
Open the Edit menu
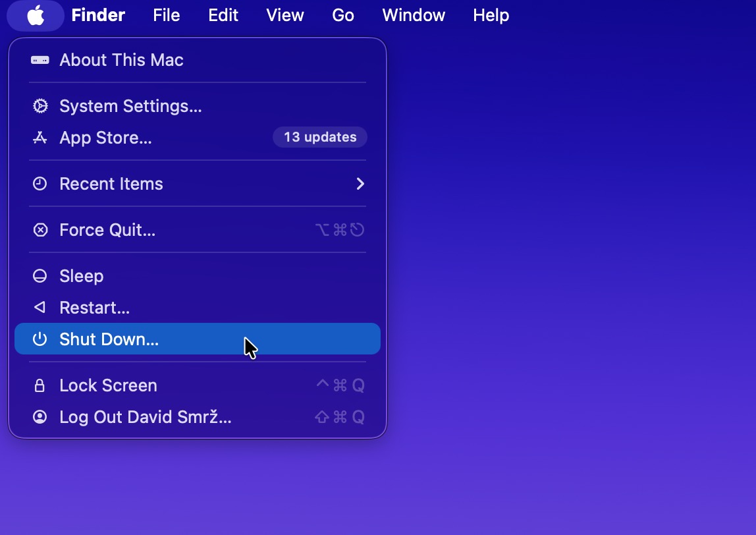(223, 15)
